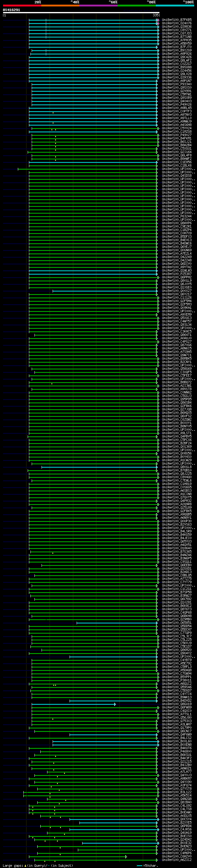Click the cyan ~100% identity legend segment

pyautogui.click(x=175, y=6)
